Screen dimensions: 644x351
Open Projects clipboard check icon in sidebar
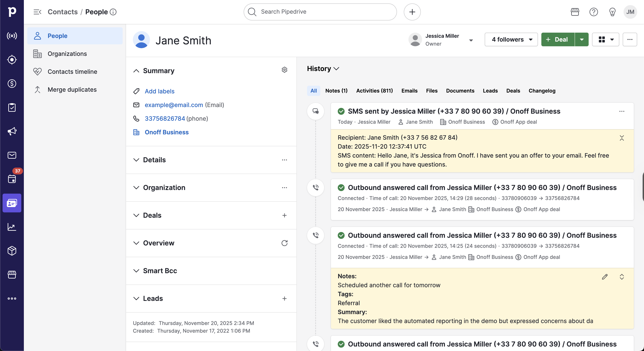tap(12, 107)
